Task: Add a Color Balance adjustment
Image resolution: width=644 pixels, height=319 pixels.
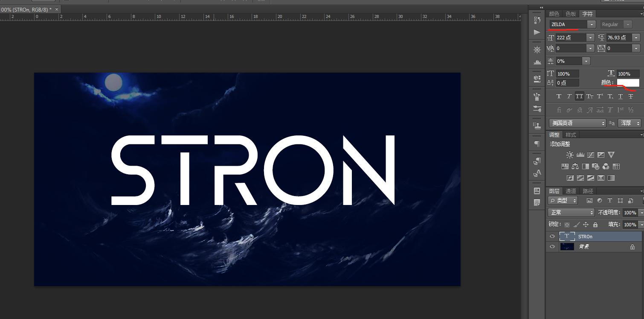Action: coord(575,167)
